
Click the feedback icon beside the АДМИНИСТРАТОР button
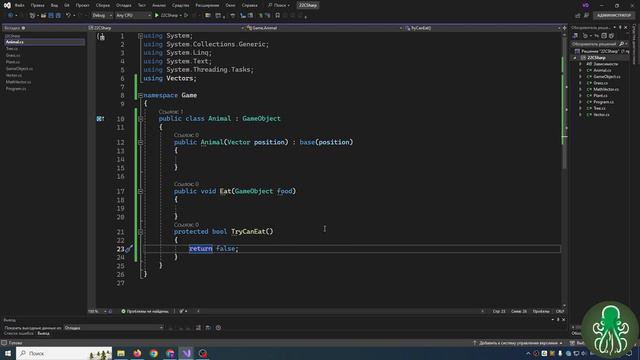tap(587, 16)
